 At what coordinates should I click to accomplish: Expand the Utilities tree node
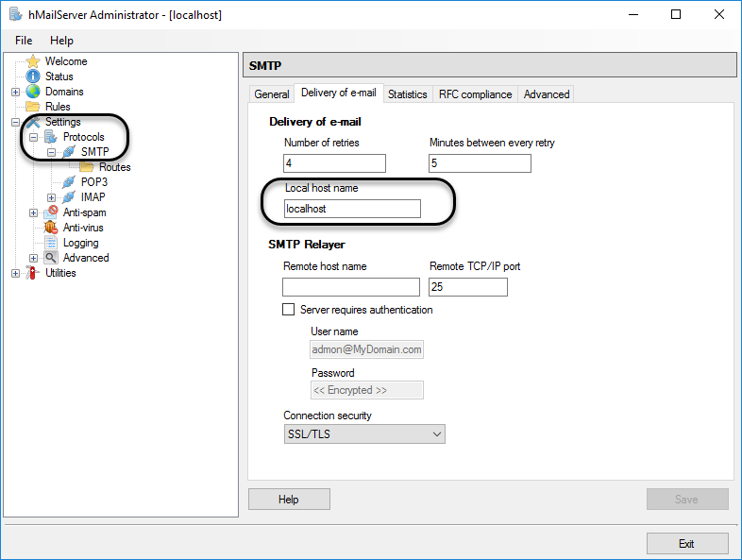tap(15, 274)
